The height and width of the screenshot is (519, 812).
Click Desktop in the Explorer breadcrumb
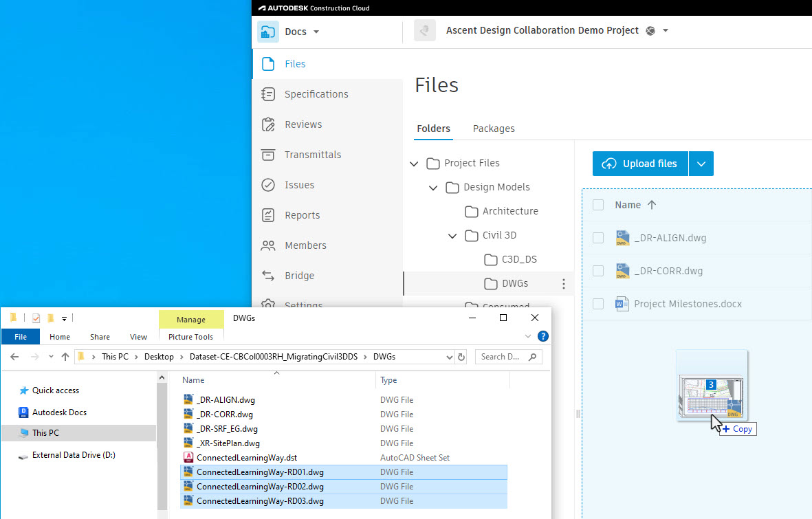coord(159,357)
